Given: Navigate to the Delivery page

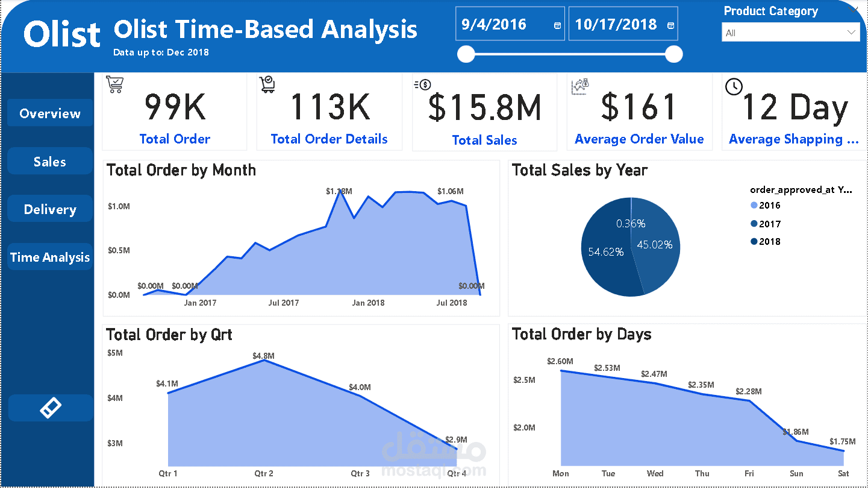Looking at the screenshot, I should point(50,209).
